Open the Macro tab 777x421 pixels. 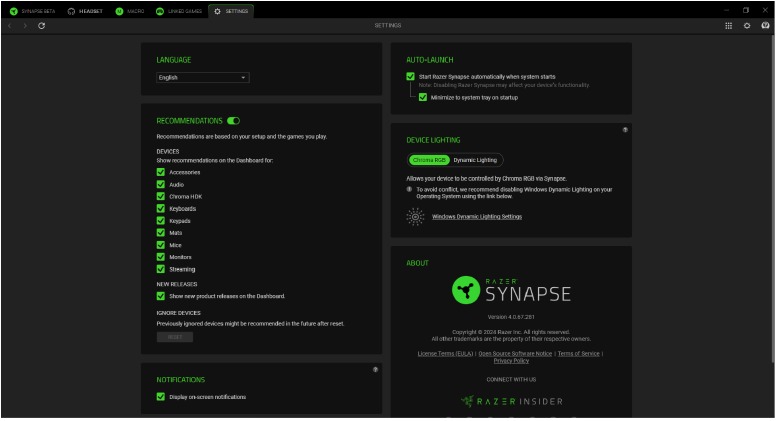pyautogui.click(x=129, y=11)
